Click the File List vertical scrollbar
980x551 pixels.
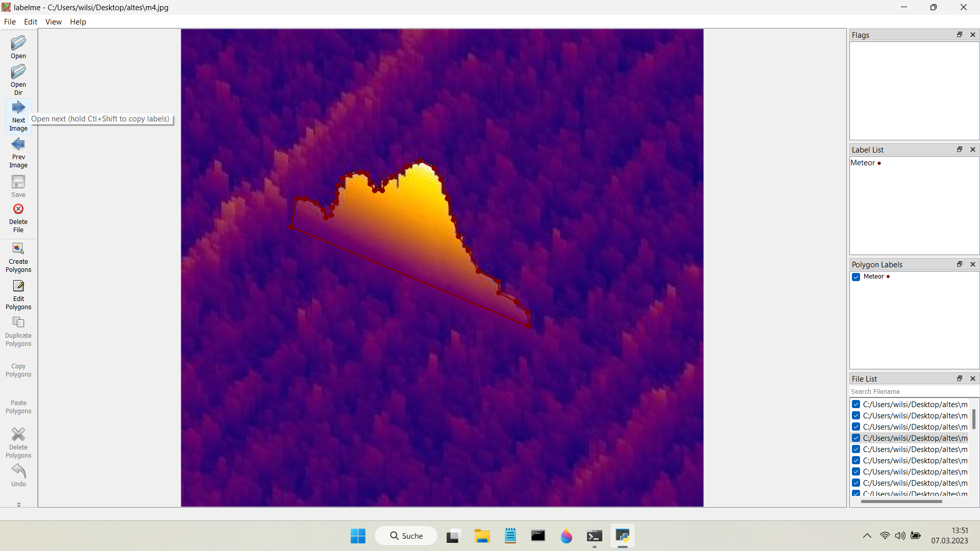pos(974,419)
